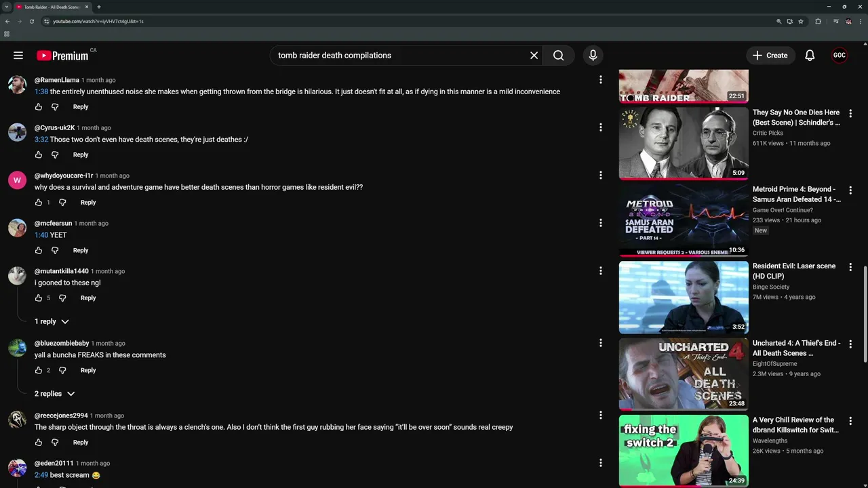Close the Tomb Raider browser tab
This screenshot has height=488, width=868.
pyautogui.click(x=87, y=7)
